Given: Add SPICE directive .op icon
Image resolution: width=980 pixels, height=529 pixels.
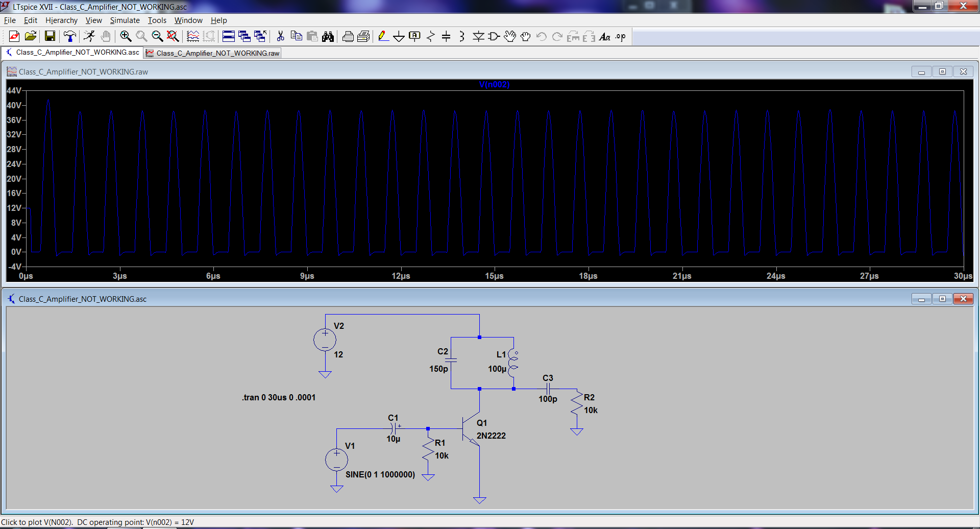Looking at the screenshot, I should point(621,36).
